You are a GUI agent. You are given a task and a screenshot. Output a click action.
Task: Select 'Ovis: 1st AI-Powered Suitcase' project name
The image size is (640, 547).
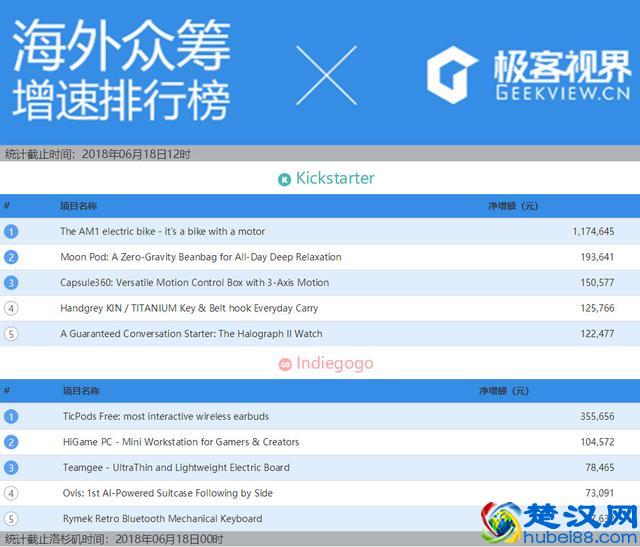168,493
